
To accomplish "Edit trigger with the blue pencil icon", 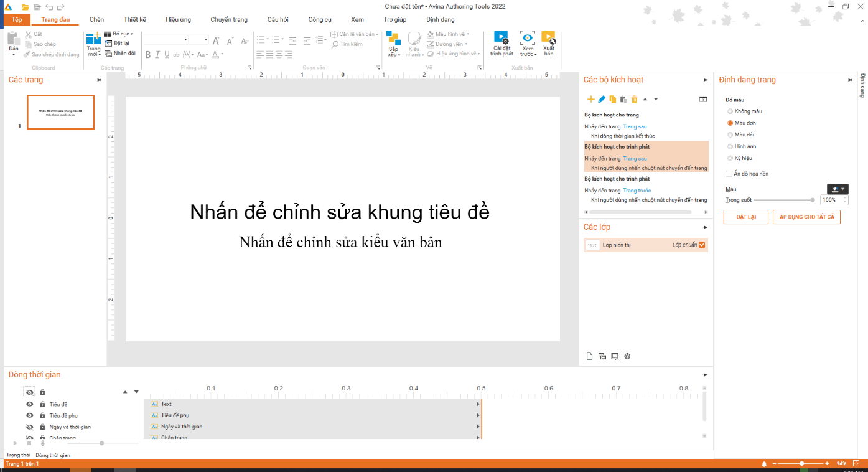I will pyautogui.click(x=602, y=99).
